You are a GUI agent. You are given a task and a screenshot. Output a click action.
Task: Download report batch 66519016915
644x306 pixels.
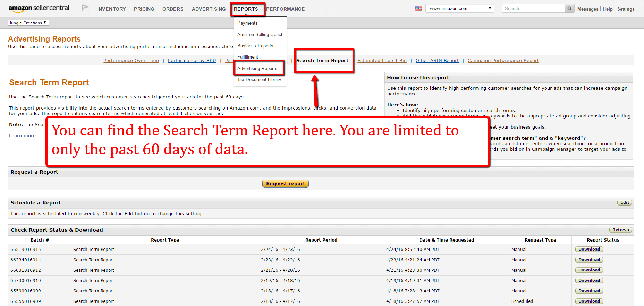tap(589, 249)
